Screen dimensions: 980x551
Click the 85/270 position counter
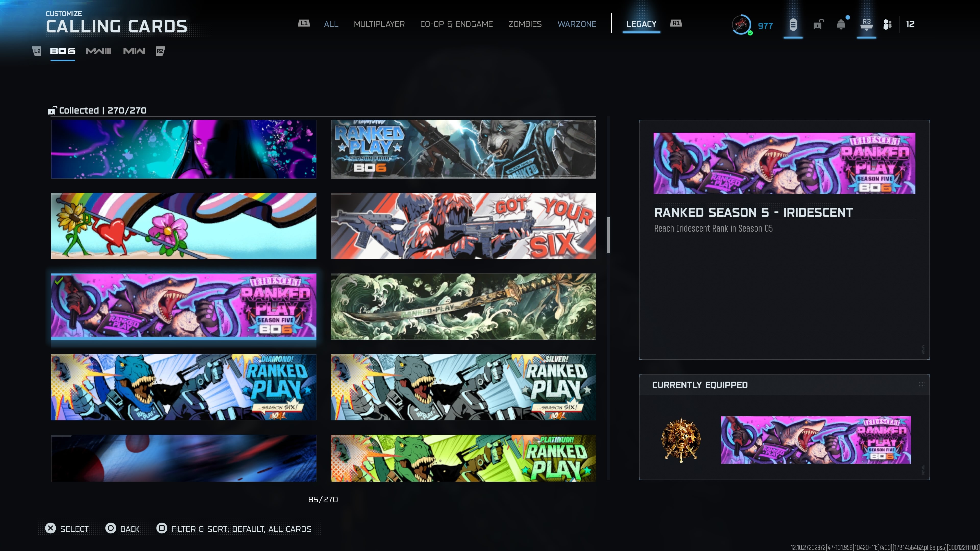click(323, 499)
